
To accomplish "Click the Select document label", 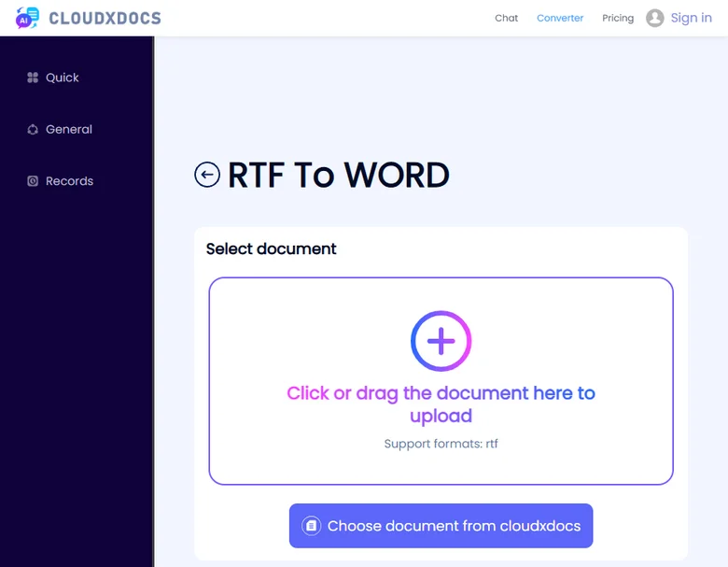I will coord(272,248).
